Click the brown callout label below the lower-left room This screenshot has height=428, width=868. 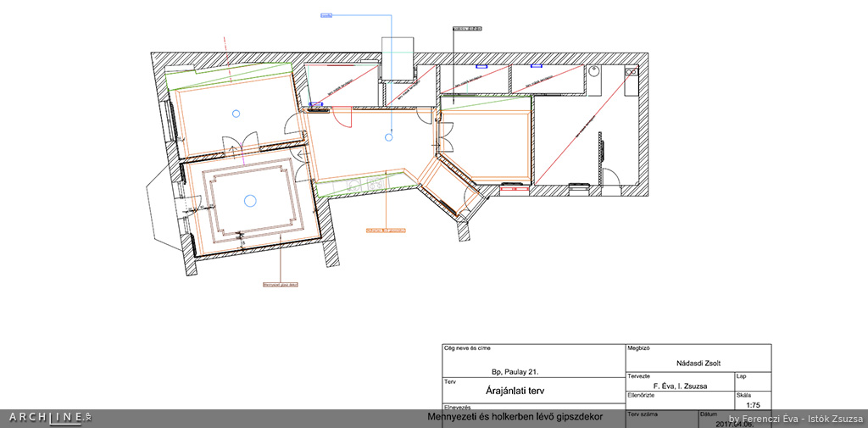tap(280, 285)
